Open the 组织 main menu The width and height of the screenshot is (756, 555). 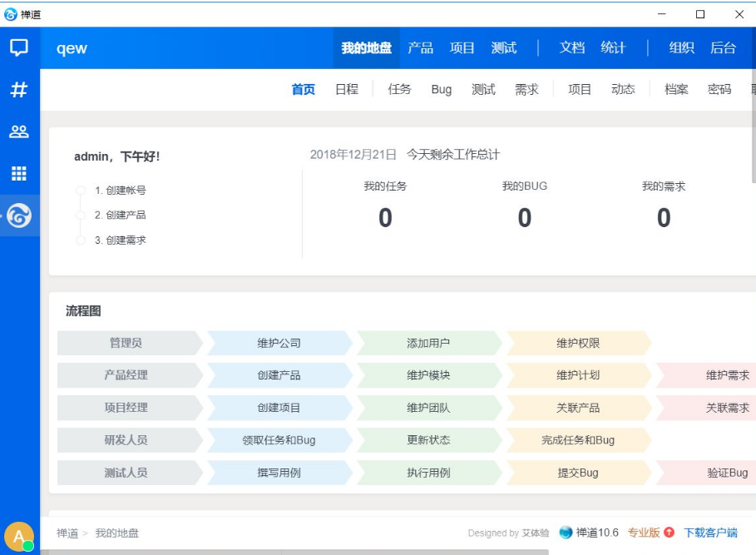coord(681,47)
